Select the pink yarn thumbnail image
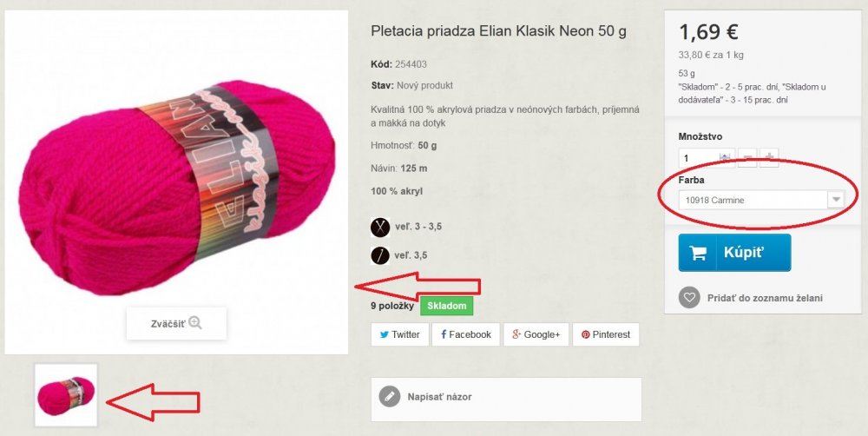 (x=66, y=395)
